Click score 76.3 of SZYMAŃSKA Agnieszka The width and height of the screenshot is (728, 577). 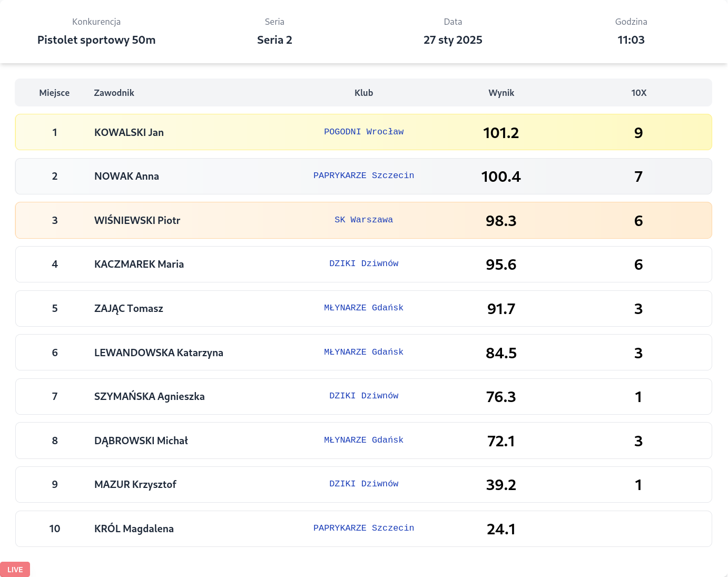click(501, 397)
